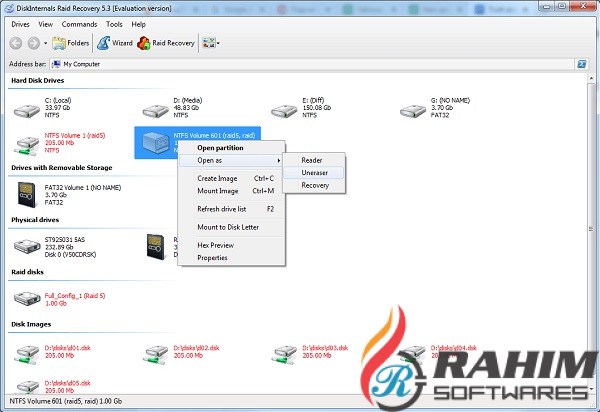
Task: Open the Tools menu
Action: point(114,24)
